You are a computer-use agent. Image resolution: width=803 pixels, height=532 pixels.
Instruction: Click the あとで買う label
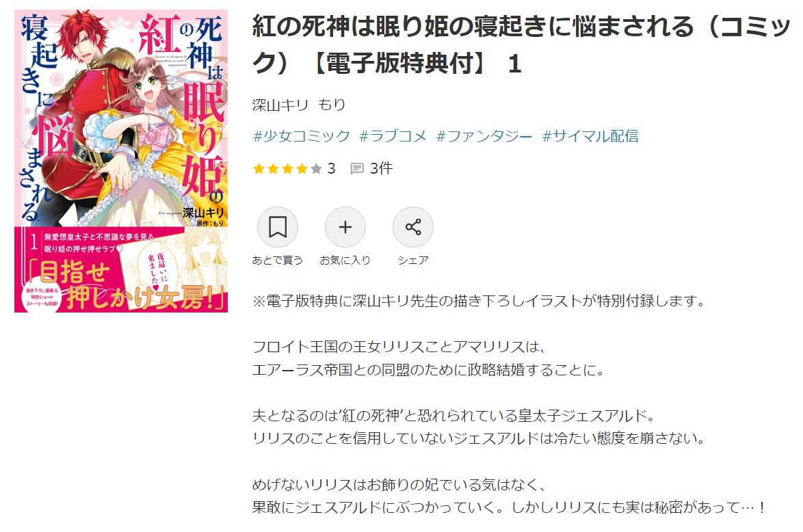[x=278, y=260]
